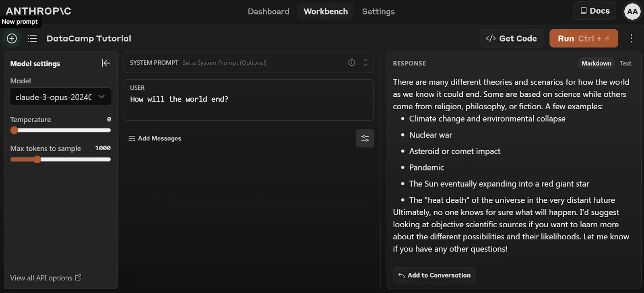This screenshot has width=644, height=293.
Task: Open View all API options link
Action: (46, 278)
